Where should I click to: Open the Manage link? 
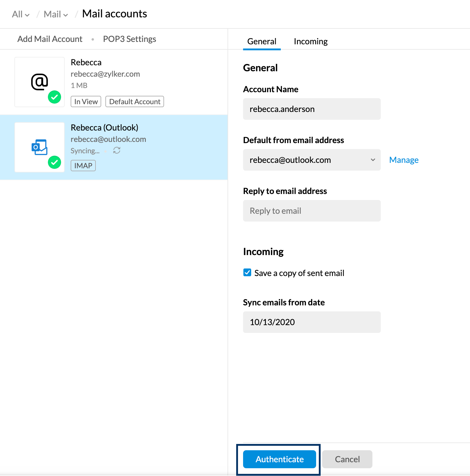404,160
